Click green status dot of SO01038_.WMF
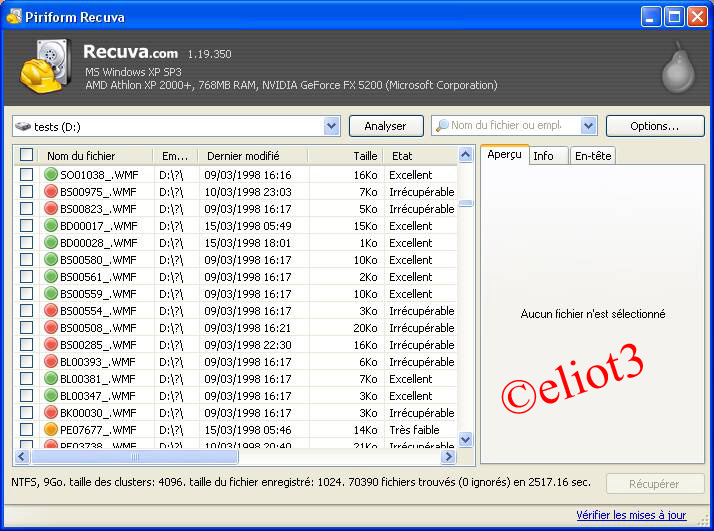Screen dimensions: 714x531 (x=51, y=174)
